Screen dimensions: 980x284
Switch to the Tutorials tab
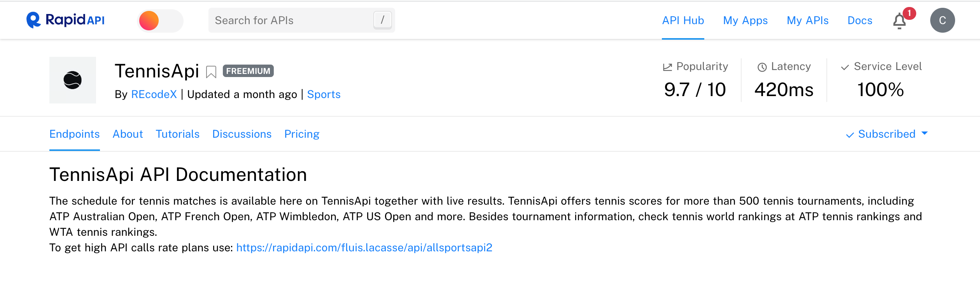(x=177, y=134)
